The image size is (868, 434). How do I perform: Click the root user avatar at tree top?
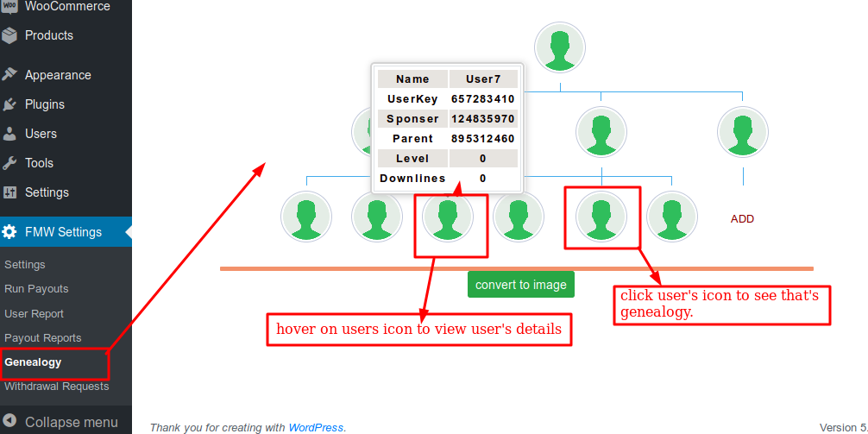click(x=559, y=47)
